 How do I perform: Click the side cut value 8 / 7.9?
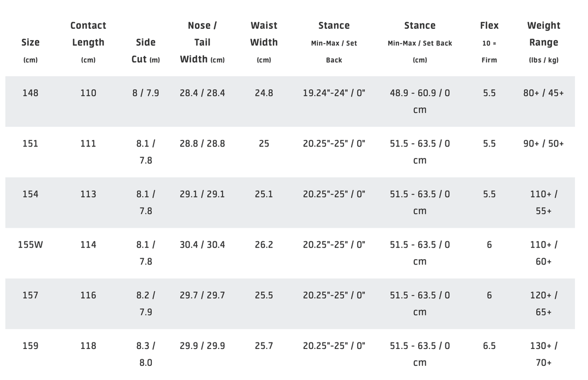tap(146, 93)
